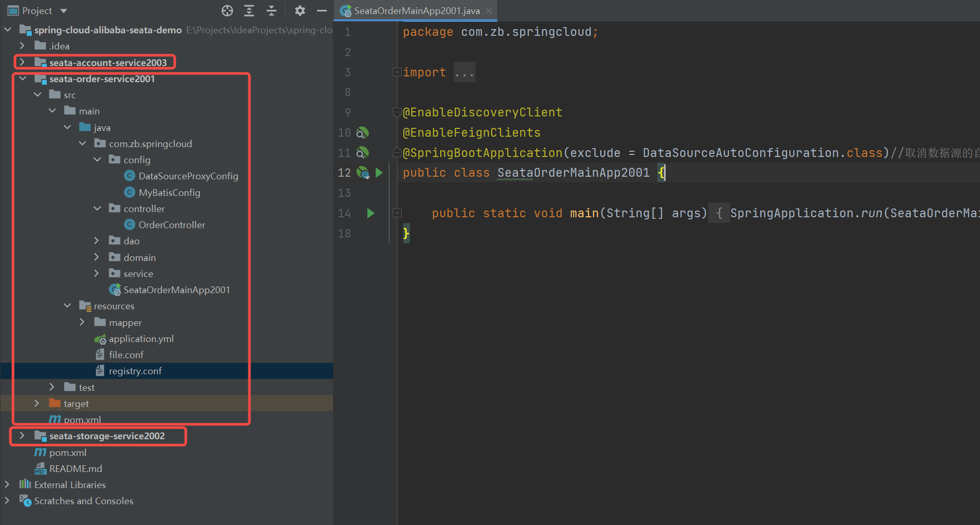Image resolution: width=980 pixels, height=525 pixels.
Task: Open the Project panel settings gear
Action: [300, 10]
